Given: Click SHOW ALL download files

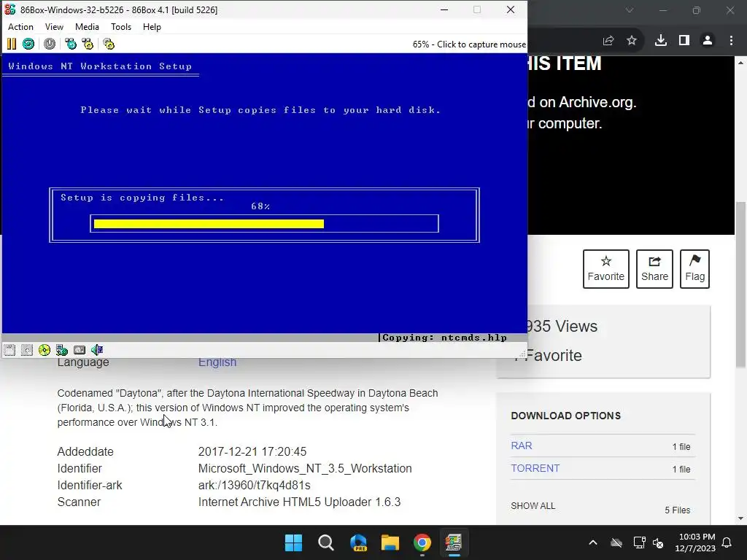Looking at the screenshot, I should [533, 506].
